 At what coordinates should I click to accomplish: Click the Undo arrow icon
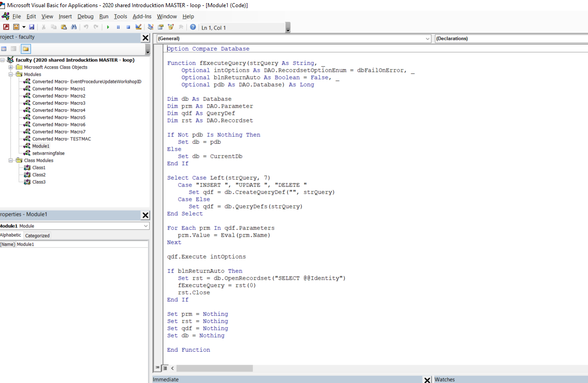(86, 27)
